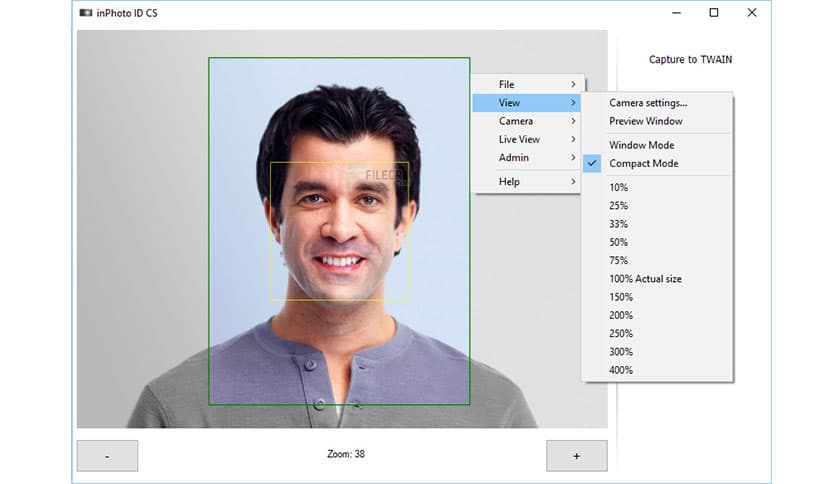This screenshot has width=836, height=484.
Task: Click the inPhoto ID CS title bar icon
Action: pyautogui.click(x=85, y=13)
